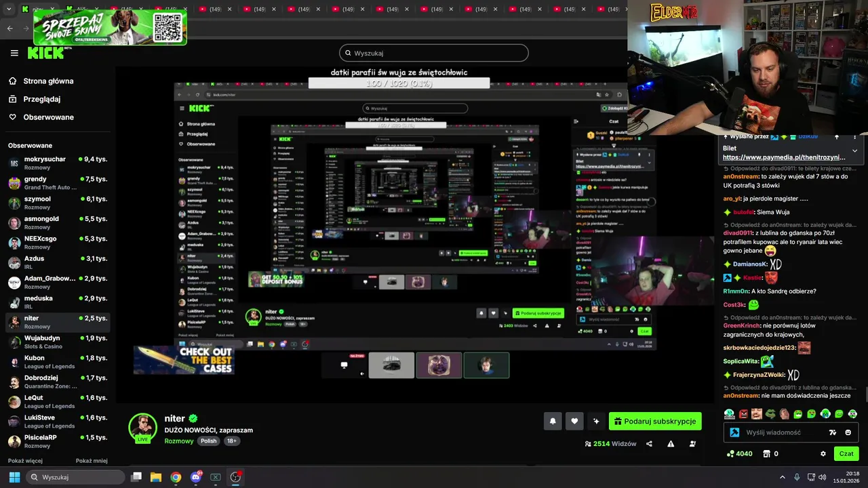Select the first robot emote in chat bar
The width and height of the screenshot is (868, 488).
[x=729, y=414]
